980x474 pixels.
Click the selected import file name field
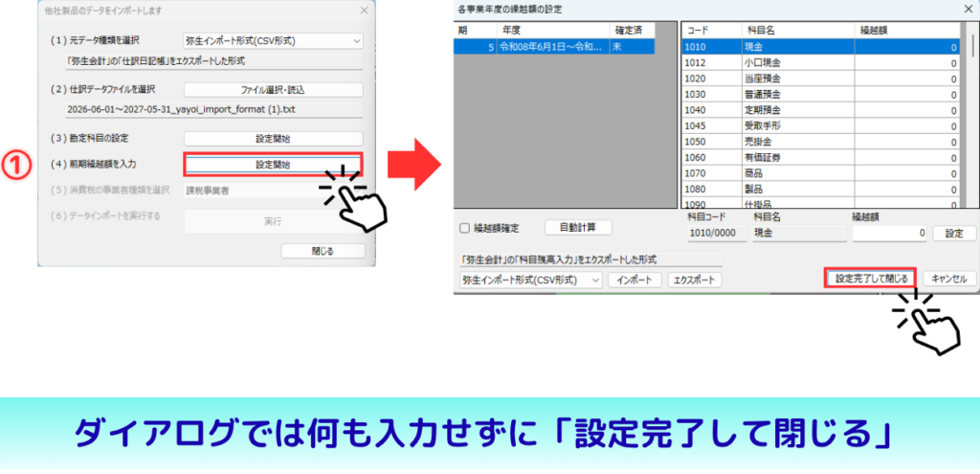(213, 110)
